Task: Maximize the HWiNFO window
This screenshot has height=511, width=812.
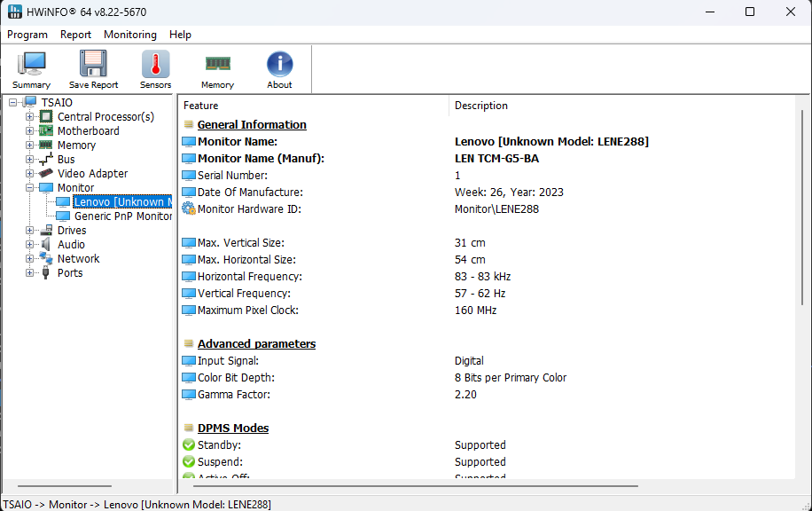Action: click(x=750, y=12)
